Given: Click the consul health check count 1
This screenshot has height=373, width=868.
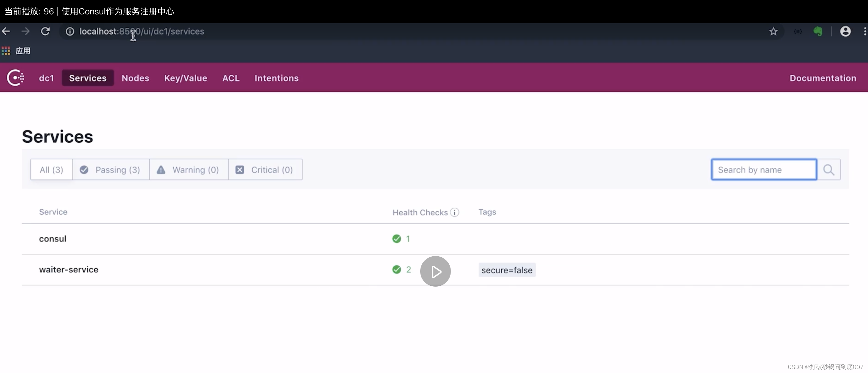Looking at the screenshot, I should 408,239.
